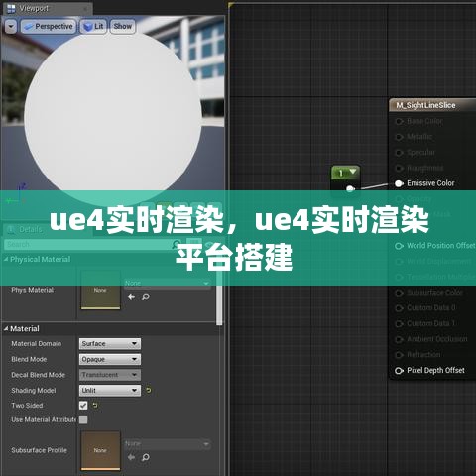Select the M_SightLineSlice node title
The width and height of the screenshot is (476, 476).
pos(425,105)
